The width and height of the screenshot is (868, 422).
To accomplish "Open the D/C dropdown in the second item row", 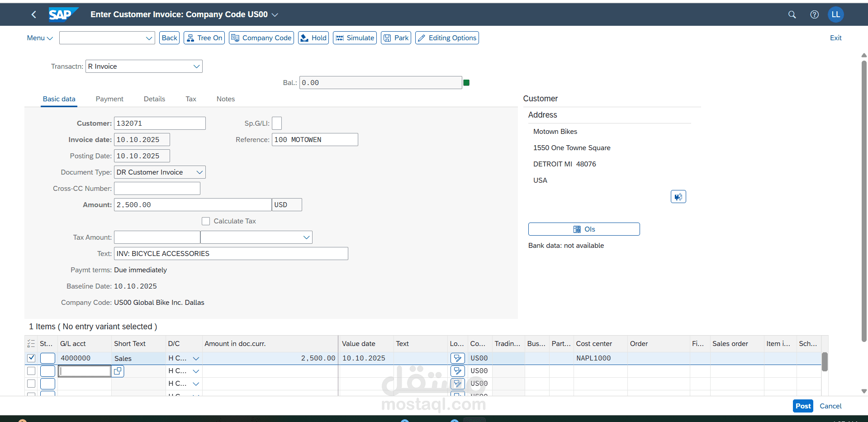I will [x=196, y=371].
